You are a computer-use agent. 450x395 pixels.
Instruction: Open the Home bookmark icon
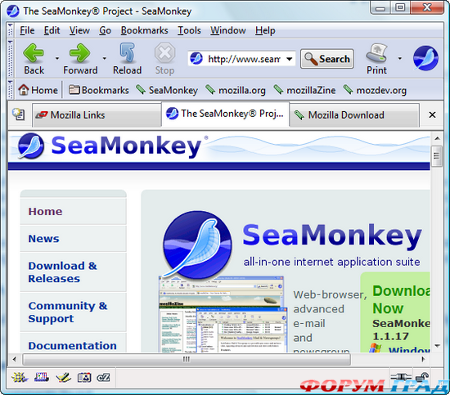(x=38, y=90)
